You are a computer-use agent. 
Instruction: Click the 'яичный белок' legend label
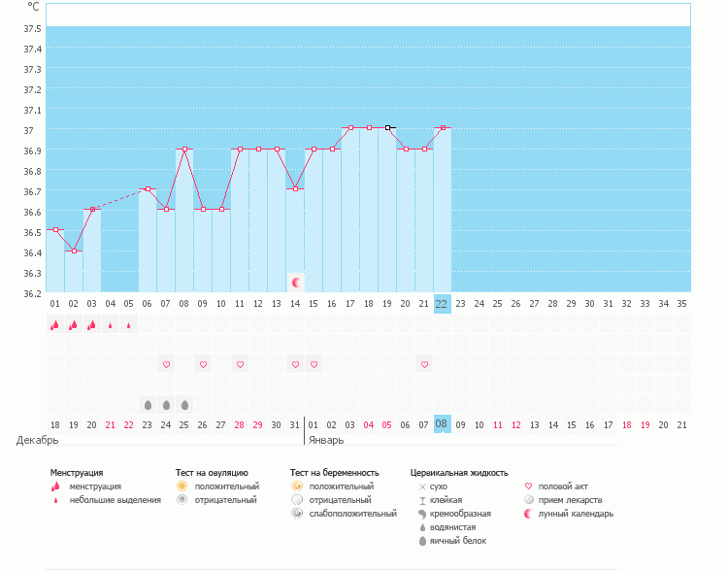pos(458,540)
